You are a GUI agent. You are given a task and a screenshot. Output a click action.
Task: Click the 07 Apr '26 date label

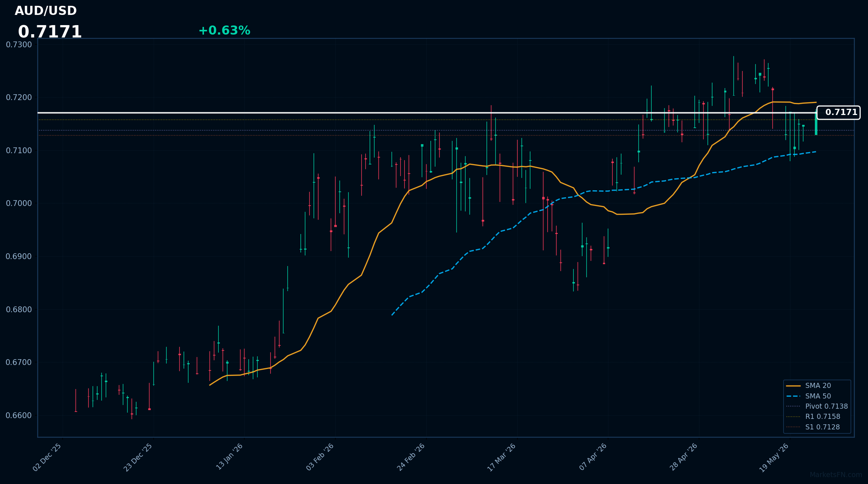pos(593,457)
